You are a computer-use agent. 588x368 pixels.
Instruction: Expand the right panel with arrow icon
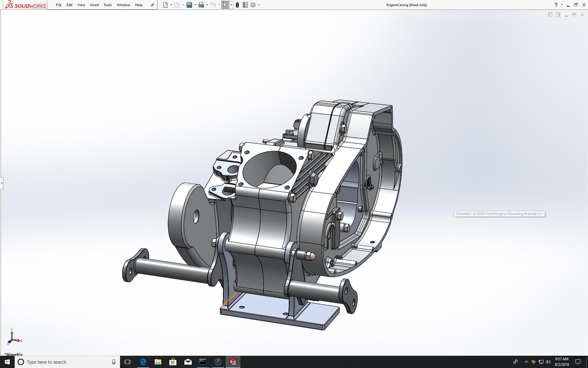(558, 15)
